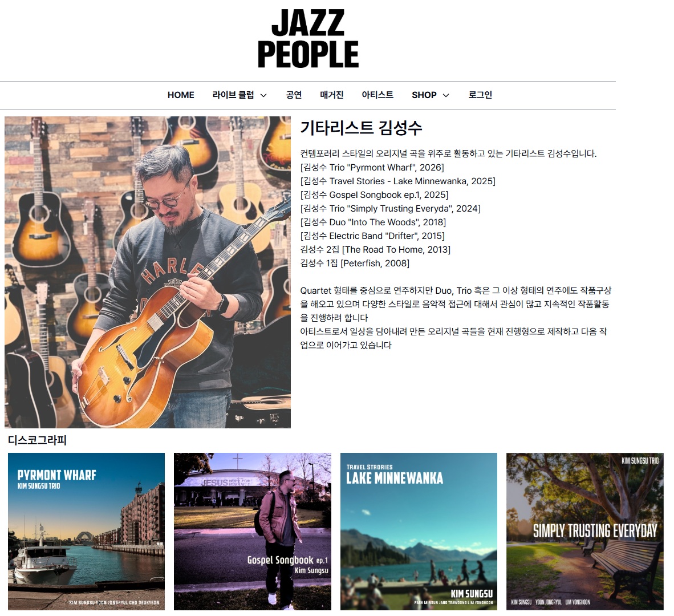Open the Pyrmont Wharf album cover
The width and height of the screenshot is (674, 616).
coord(87,532)
